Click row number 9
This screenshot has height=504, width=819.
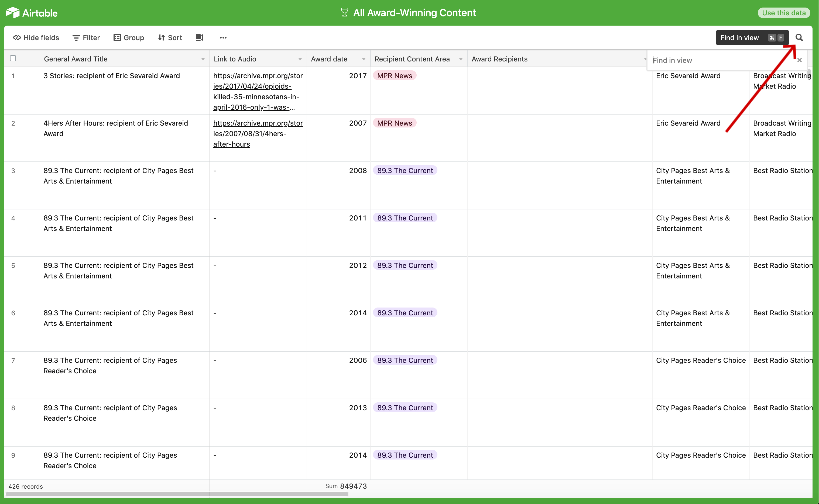click(x=13, y=455)
